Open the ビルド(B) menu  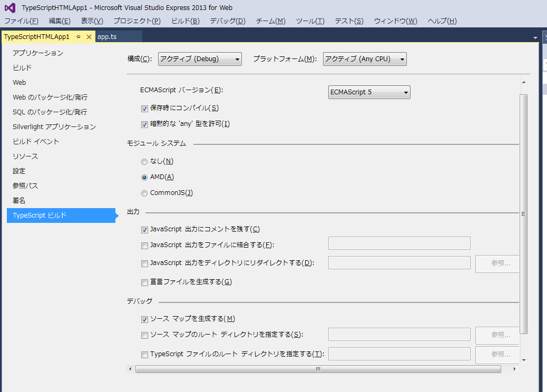point(185,21)
